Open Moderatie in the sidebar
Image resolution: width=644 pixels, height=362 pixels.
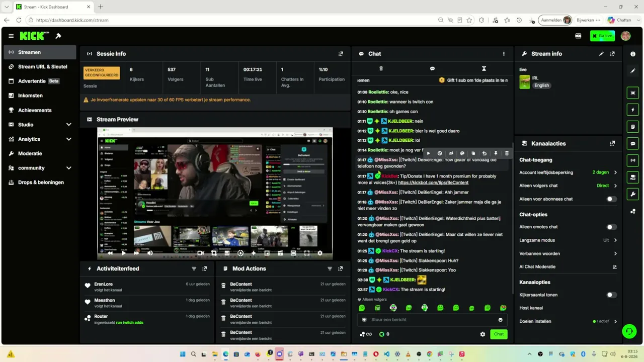pyautogui.click(x=40, y=153)
